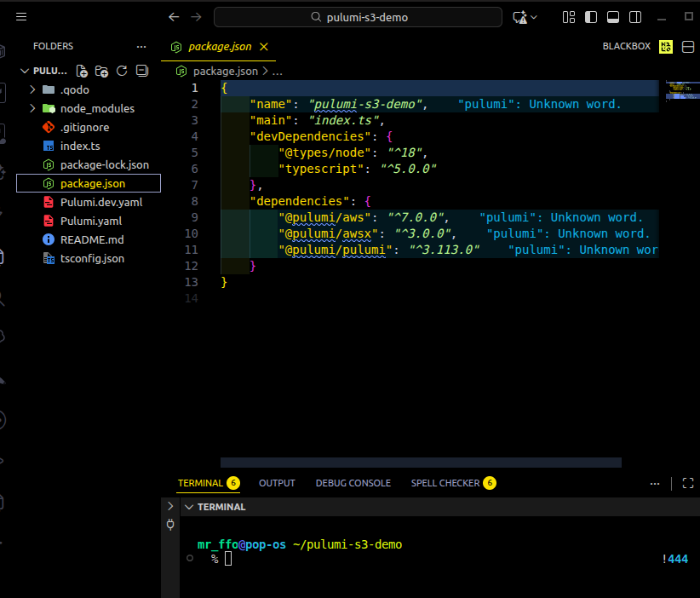The height and width of the screenshot is (598, 700).
Task: Collapse all folders in explorer
Action: point(142,71)
